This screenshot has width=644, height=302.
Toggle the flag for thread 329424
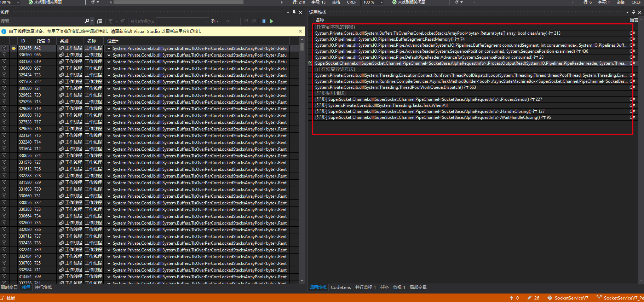pos(4,75)
